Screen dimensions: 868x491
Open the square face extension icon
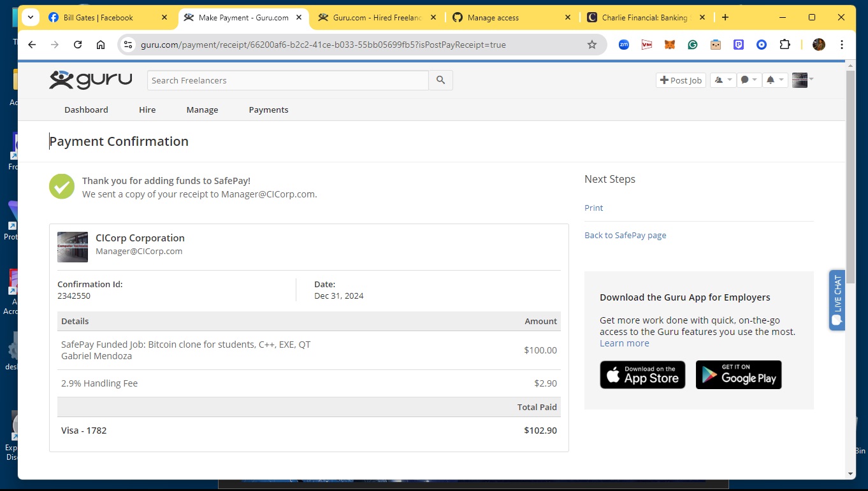coord(716,45)
